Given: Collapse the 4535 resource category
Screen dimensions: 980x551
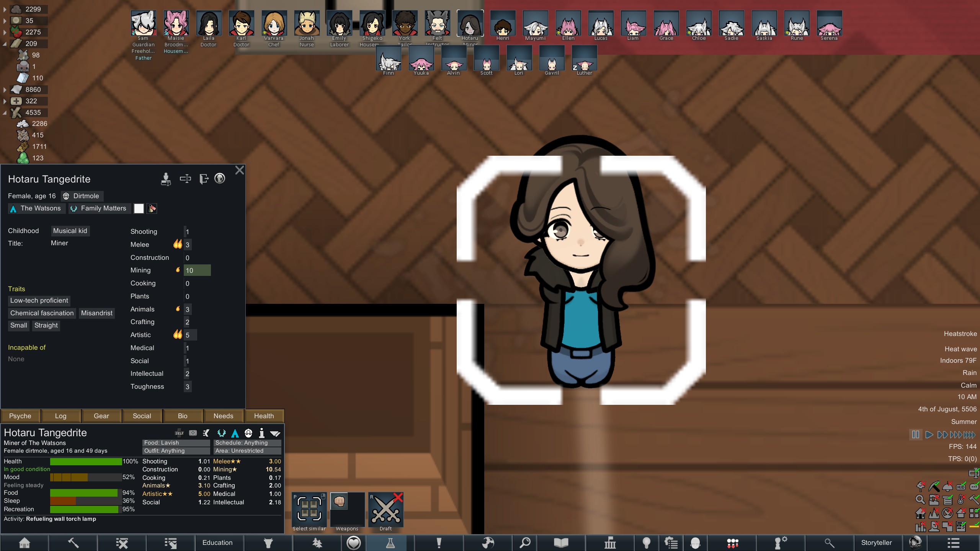Looking at the screenshot, I should 5,112.
